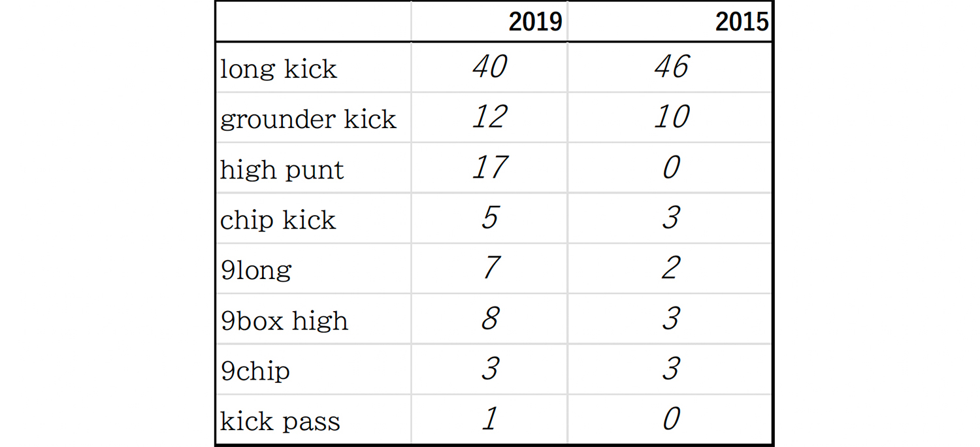Click the 9box high 2019 value 8
This screenshot has height=447, width=980.
[489, 319]
